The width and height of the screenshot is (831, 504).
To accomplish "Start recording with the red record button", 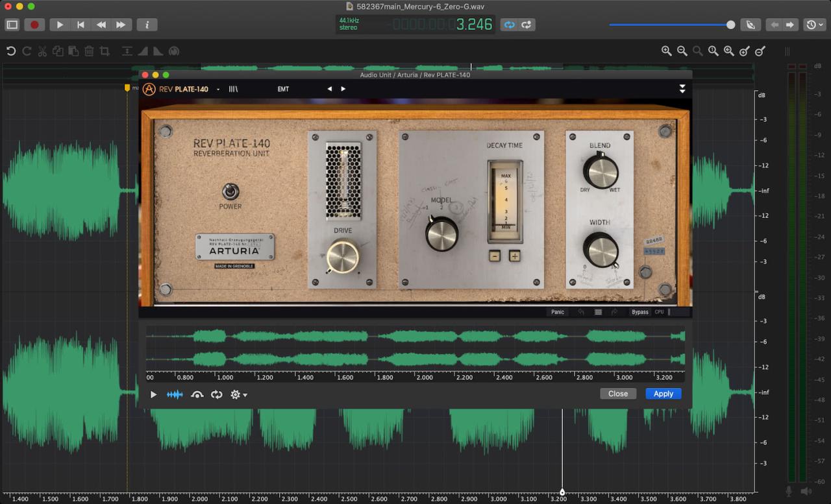I will pos(34,25).
